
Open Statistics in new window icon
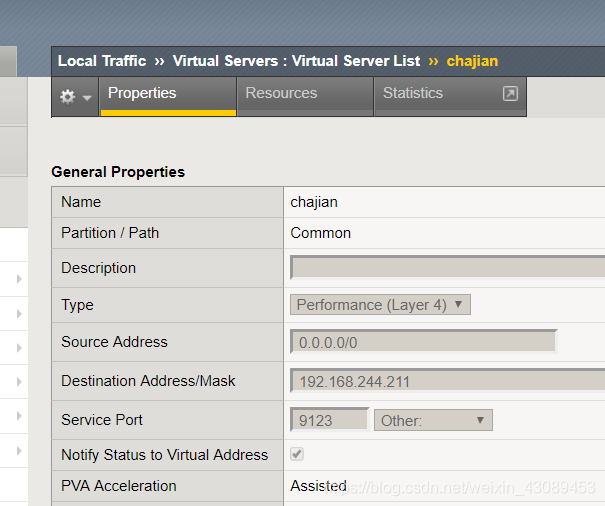(510, 93)
